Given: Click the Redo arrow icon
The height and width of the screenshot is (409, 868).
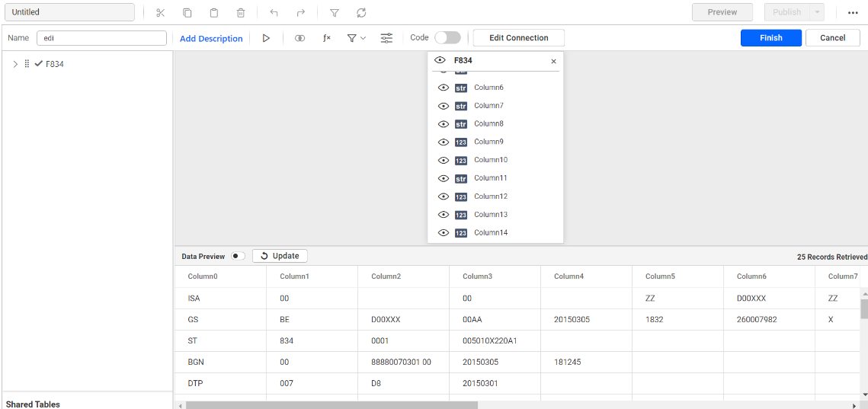Looking at the screenshot, I should tap(300, 12).
